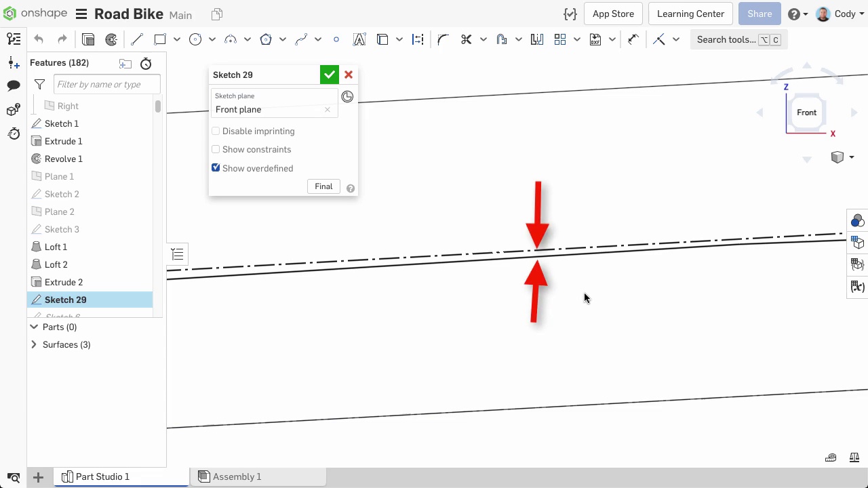Open the mass properties scale icon
The height and width of the screenshot is (488, 868).
point(854,457)
